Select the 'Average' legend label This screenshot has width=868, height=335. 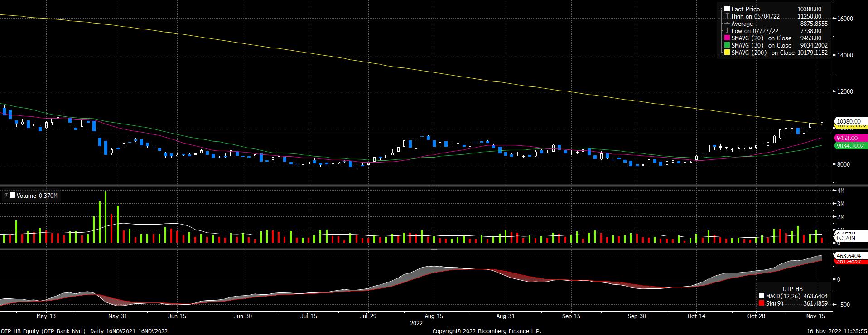742,24
